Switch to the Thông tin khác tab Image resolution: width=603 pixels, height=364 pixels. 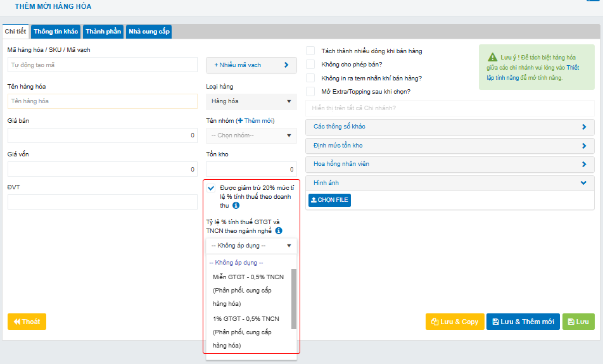click(x=56, y=32)
